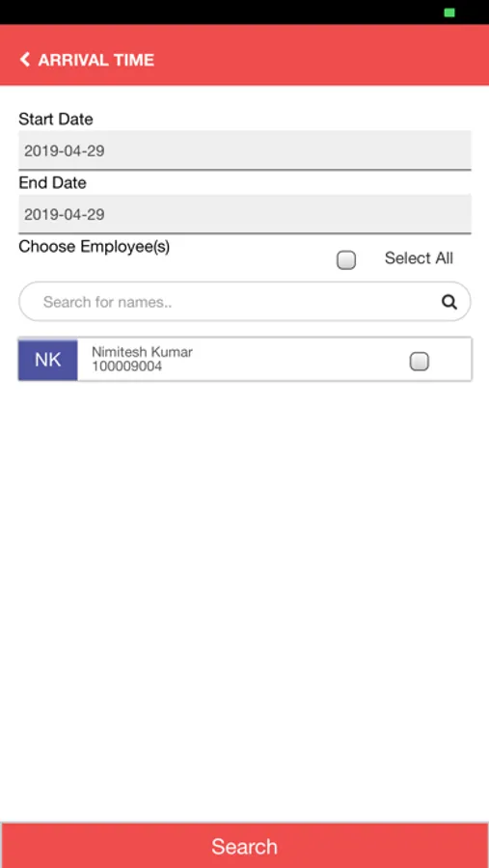Open the End Date picker field
This screenshot has height=868, width=489.
245,214
